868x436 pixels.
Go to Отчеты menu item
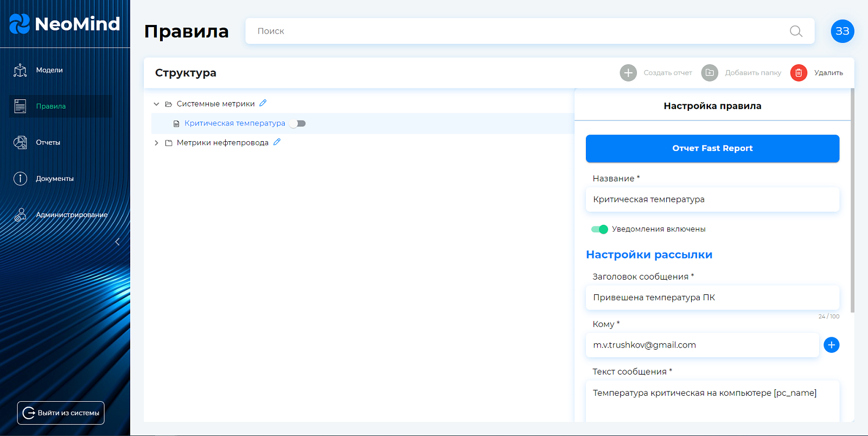point(48,142)
